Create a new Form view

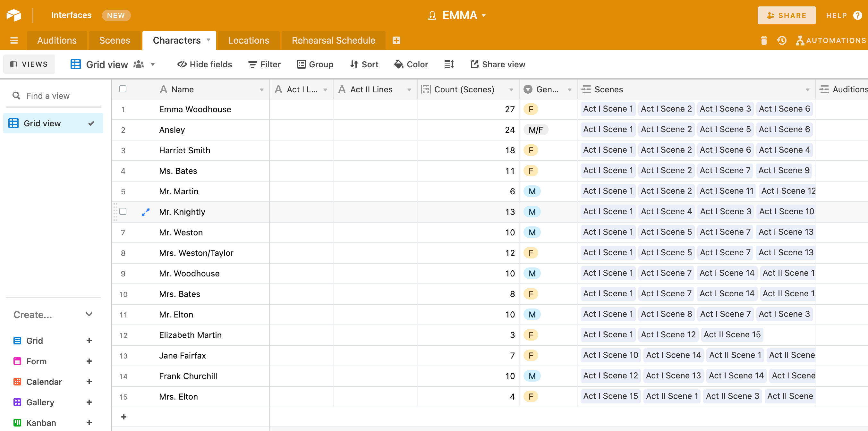[89, 361]
